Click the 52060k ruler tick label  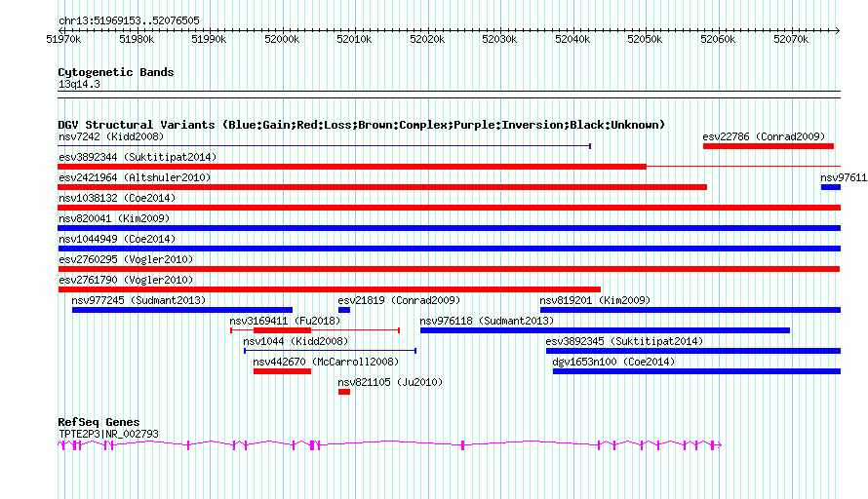pyautogui.click(x=718, y=39)
